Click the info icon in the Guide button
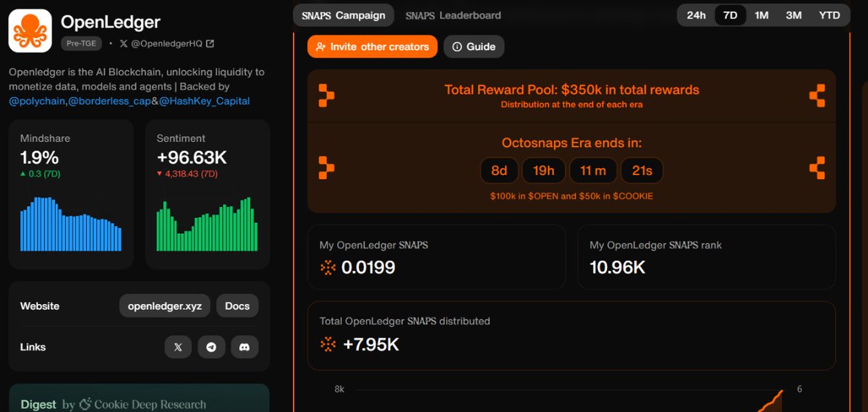 (x=457, y=46)
